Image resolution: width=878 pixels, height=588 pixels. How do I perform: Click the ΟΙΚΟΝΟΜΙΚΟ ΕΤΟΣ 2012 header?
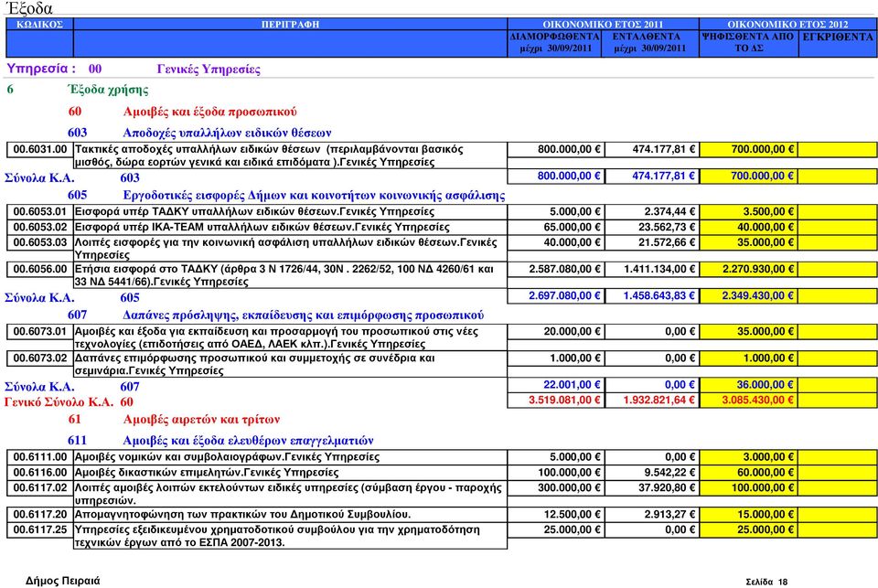[x=787, y=24]
